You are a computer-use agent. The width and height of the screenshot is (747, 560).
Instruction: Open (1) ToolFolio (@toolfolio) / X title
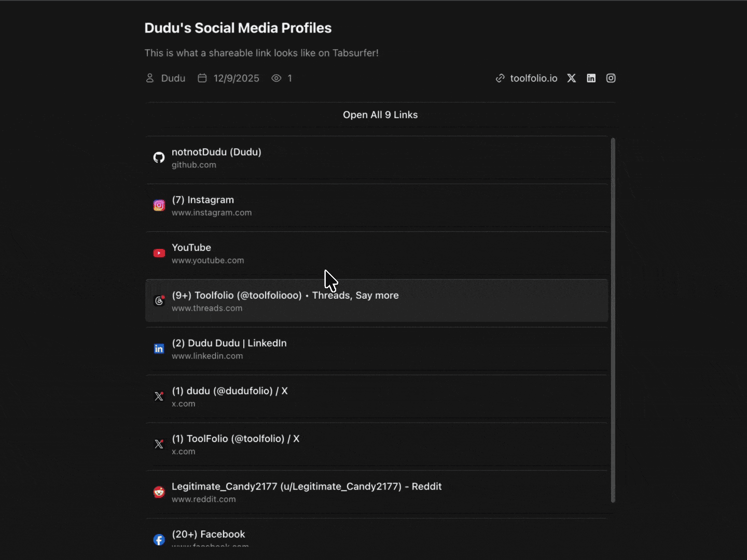point(236,439)
